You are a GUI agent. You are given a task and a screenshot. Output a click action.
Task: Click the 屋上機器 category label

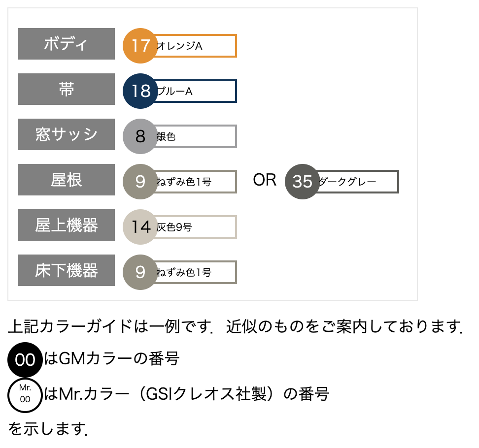67,225
